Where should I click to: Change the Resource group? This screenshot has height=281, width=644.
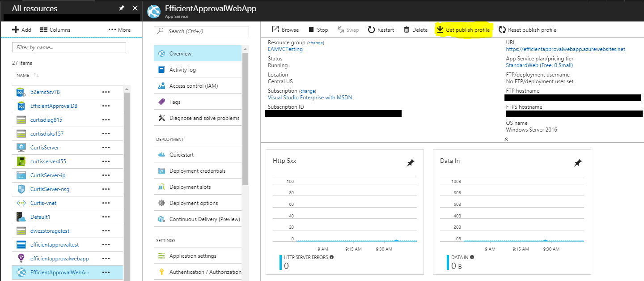316,43
